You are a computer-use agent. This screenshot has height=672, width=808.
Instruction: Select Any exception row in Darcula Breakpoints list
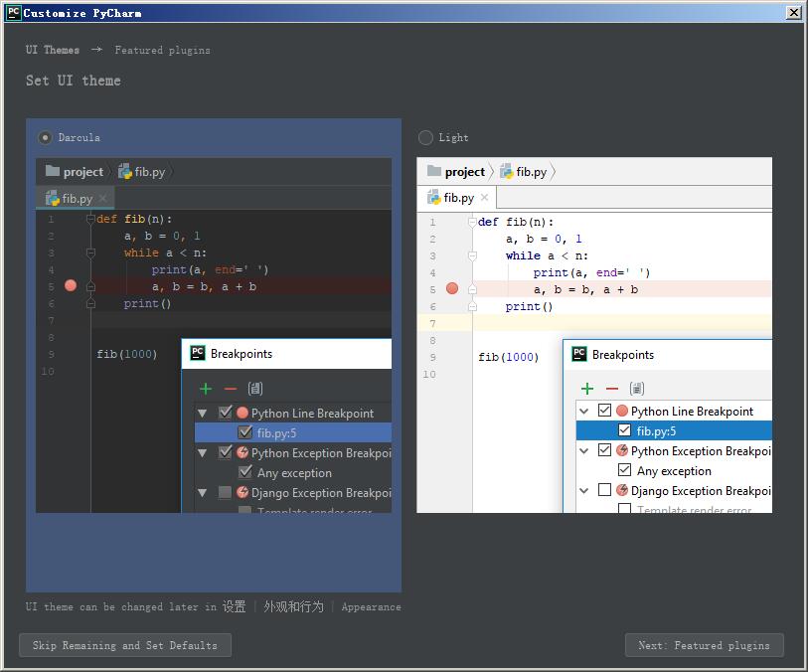(293, 472)
